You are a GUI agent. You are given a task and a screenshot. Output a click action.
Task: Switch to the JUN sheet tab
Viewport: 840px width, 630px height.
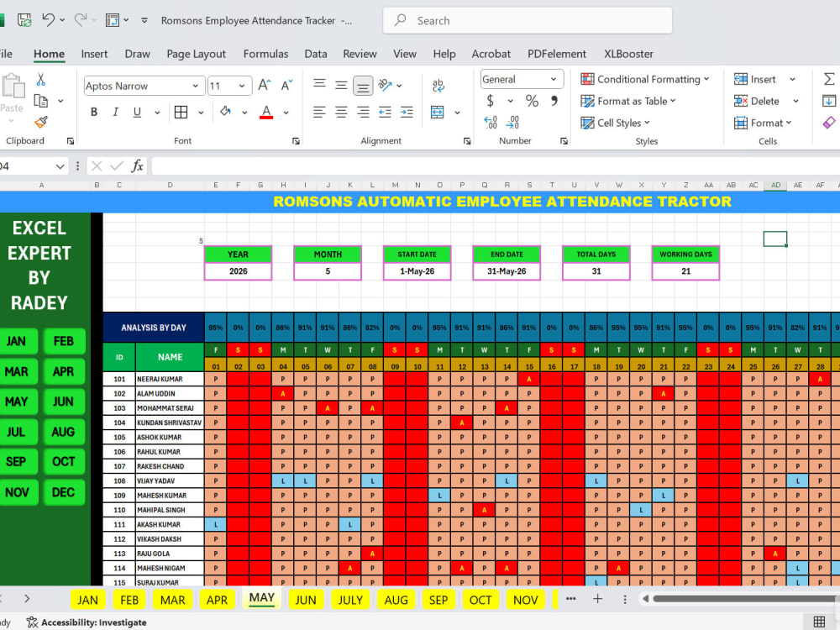(306, 600)
